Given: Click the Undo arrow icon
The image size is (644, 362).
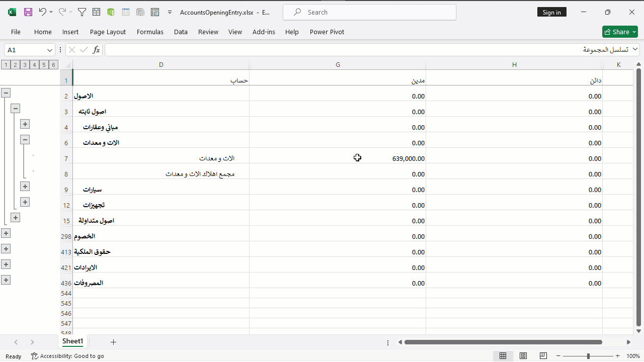Looking at the screenshot, I should point(43,12).
